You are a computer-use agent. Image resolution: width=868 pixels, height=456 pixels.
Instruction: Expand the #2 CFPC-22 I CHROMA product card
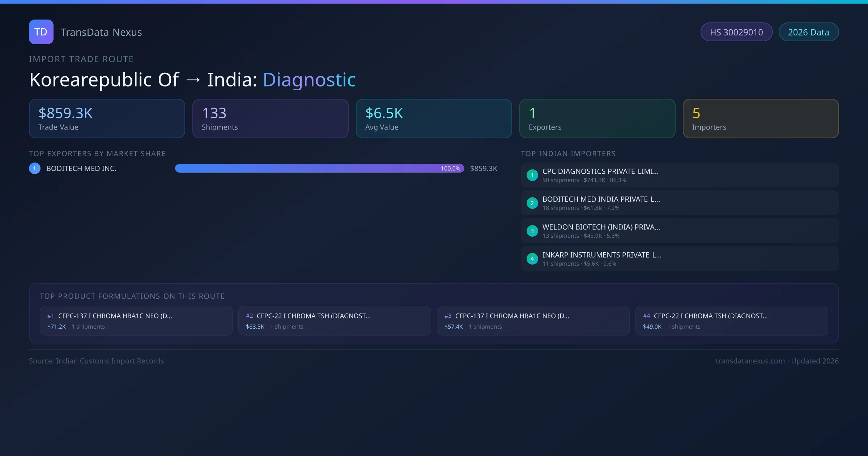click(334, 321)
